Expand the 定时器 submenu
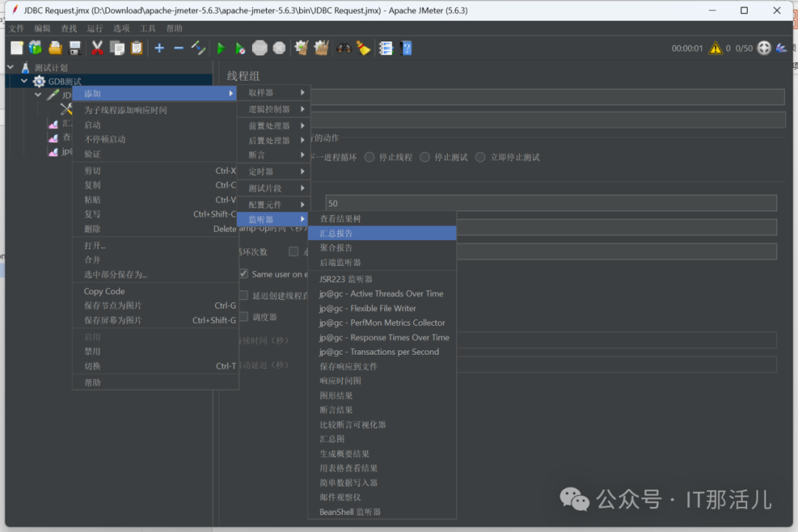798x532 pixels. 273,171
